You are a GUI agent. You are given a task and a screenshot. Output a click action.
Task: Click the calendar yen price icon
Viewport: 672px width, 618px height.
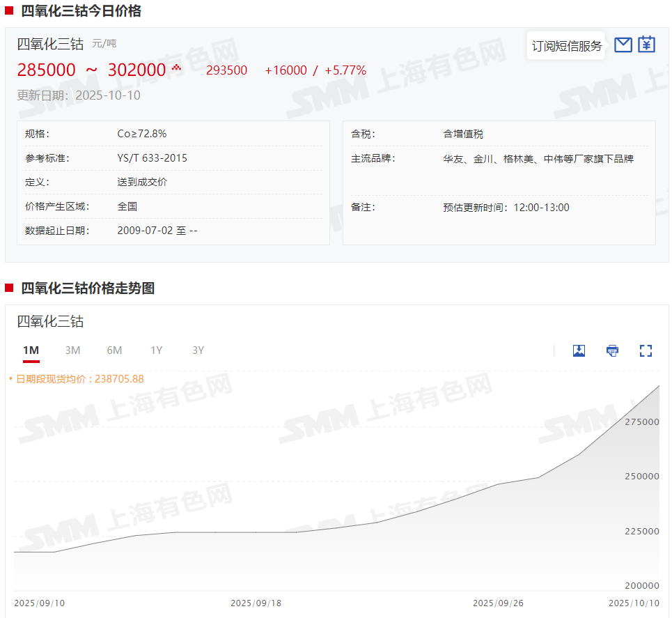click(x=647, y=45)
